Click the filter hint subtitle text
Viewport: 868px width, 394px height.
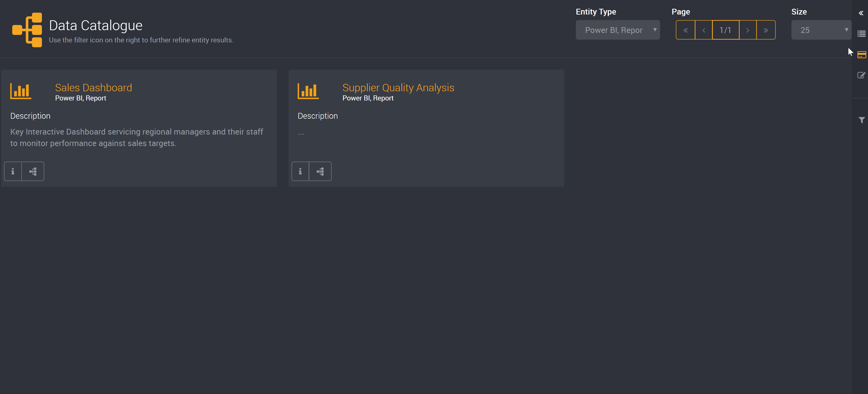click(141, 40)
